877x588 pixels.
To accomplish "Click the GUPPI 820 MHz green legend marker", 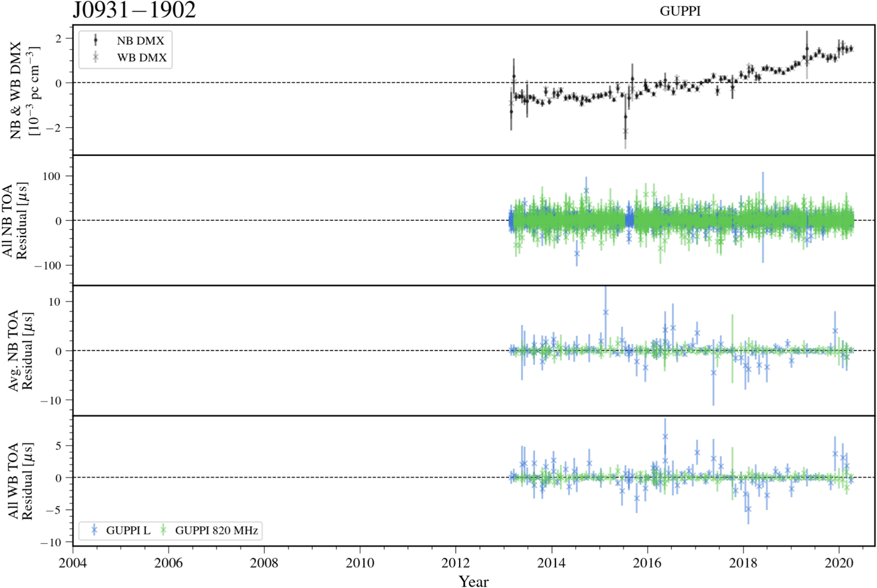I will [164, 530].
